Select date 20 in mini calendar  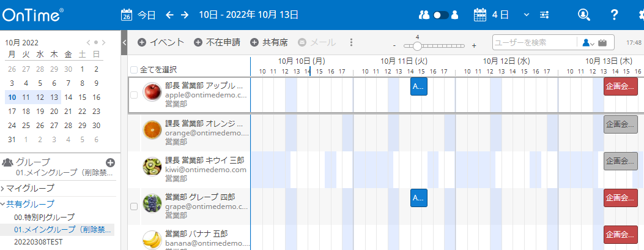pyautogui.click(x=54, y=112)
